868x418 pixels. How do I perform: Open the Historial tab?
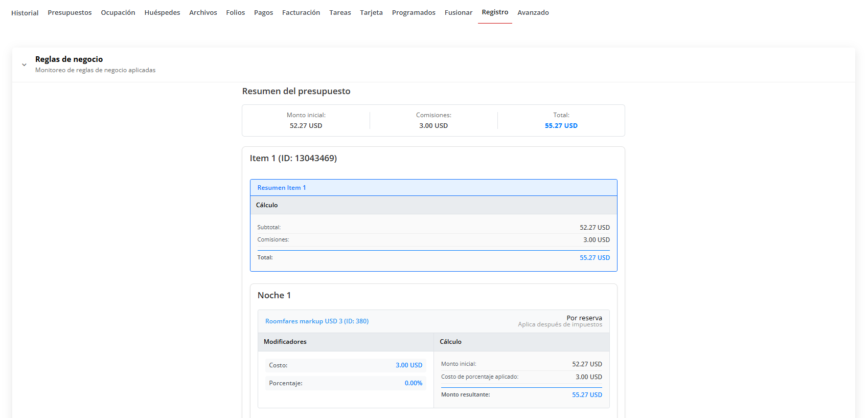pyautogui.click(x=25, y=13)
